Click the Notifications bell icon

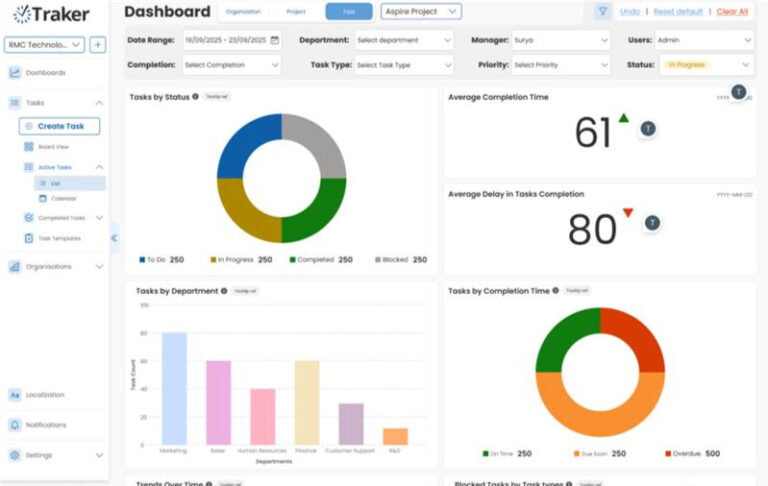click(15, 425)
